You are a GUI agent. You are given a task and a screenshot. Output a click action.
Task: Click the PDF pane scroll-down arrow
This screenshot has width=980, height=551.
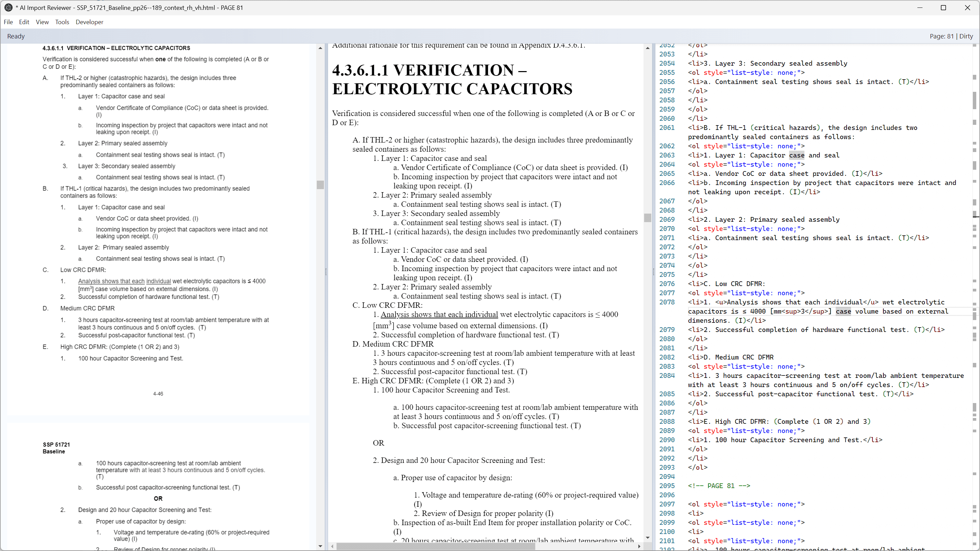coord(320,546)
